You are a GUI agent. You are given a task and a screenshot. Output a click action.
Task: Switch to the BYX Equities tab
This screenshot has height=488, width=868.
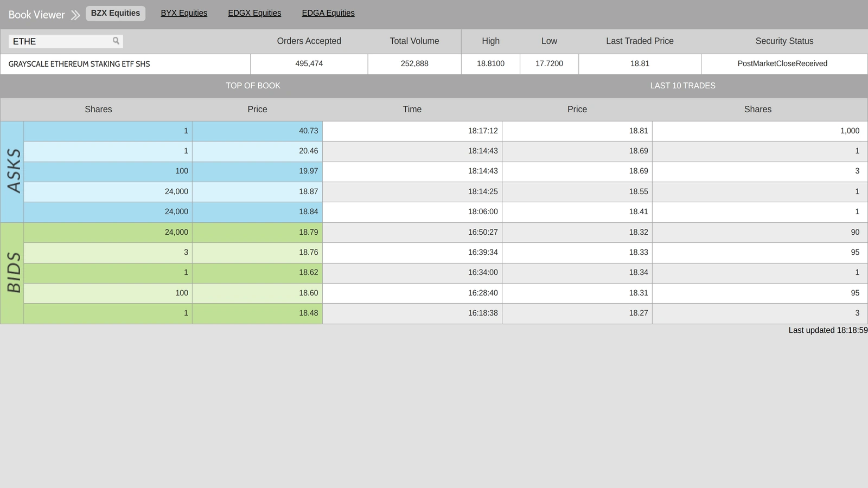point(184,13)
